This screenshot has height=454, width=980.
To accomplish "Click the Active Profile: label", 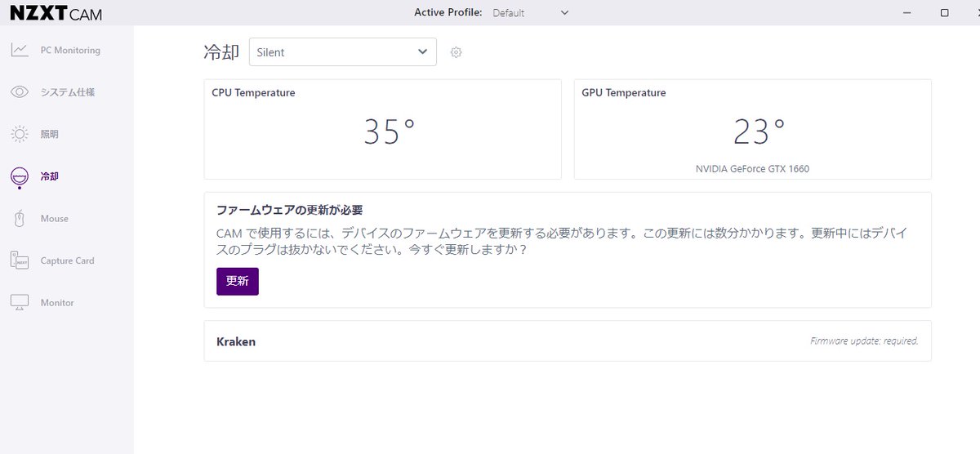I will click(x=448, y=12).
